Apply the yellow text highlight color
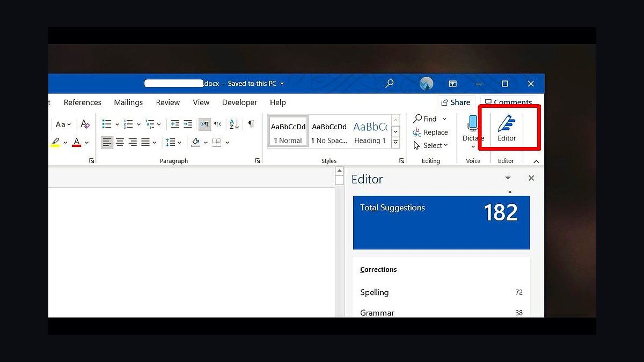 (56, 142)
